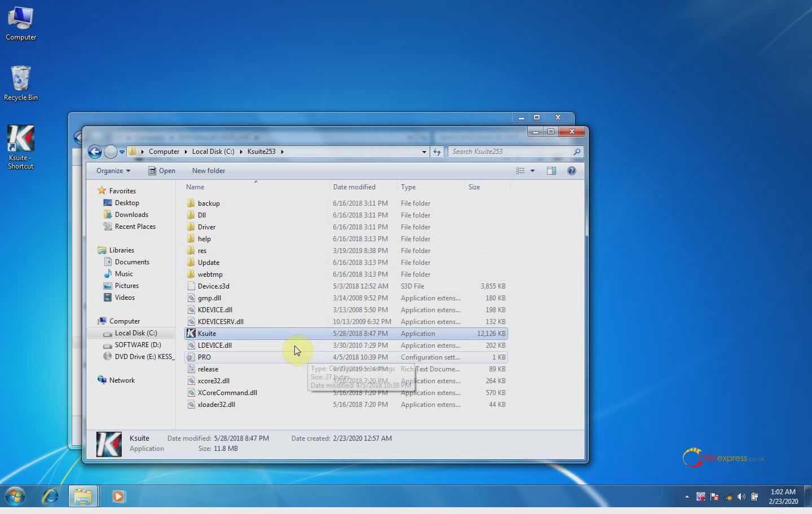Launch Internet Explorer from the taskbar
Viewport: 812px width, 514px height.
(51, 497)
